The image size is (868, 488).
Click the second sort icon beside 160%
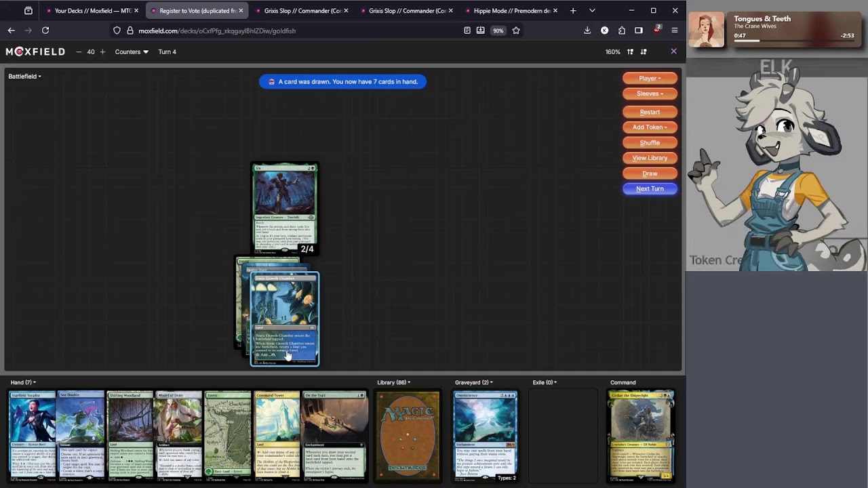tap(644, 52)
